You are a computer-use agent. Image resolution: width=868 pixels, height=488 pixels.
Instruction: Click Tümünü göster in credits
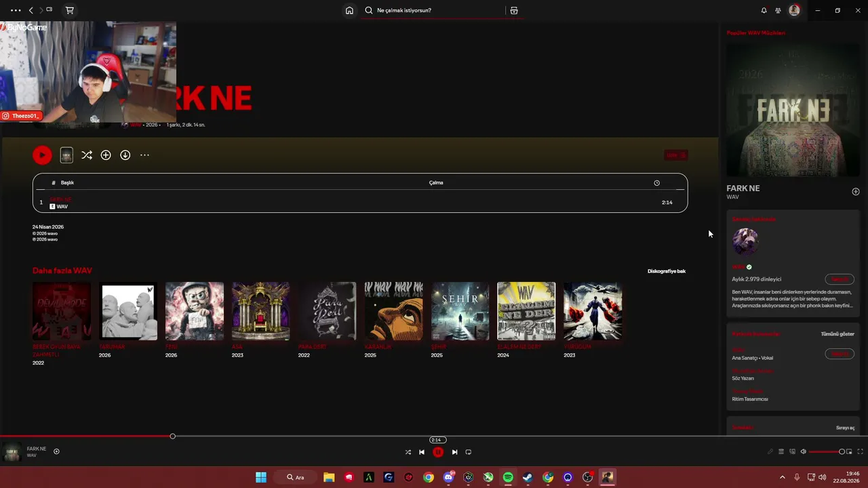point(837,334)
